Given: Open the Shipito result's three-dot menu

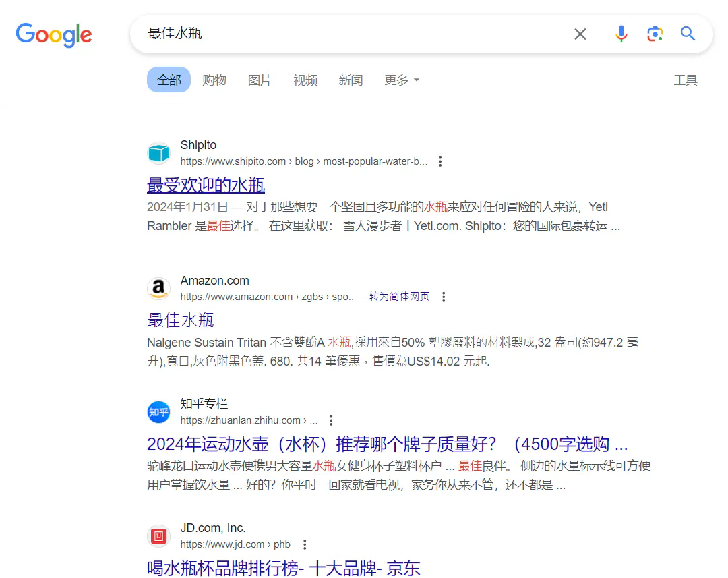Looking at the screenshot, I should 440,161.
